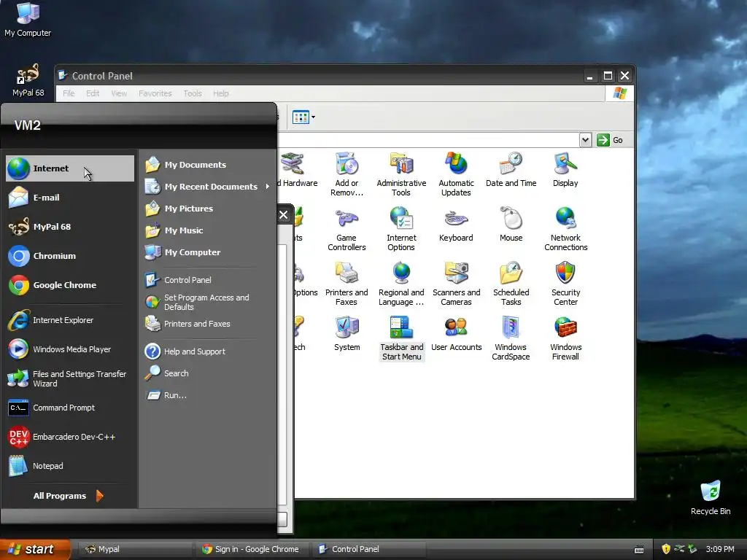This screenshot has width=747, height=560.
Task: Open Help and Support
Action: click(x=207, y=351)
